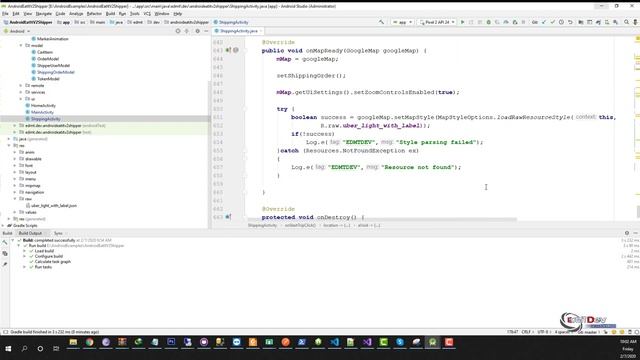The height and width of the screenshot is (360, 640).
Task: Collapse the model package folder
Action: [21, 45]
